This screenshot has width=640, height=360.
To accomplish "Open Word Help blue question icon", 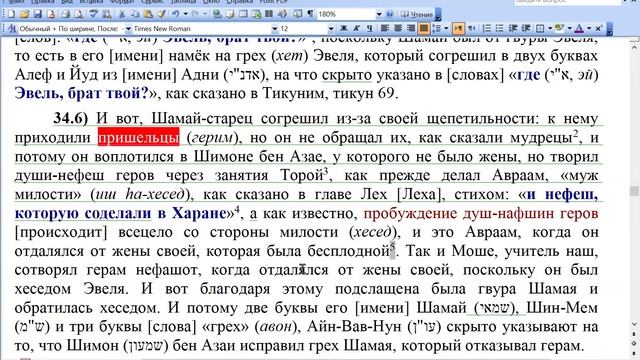I will (390, 14).
